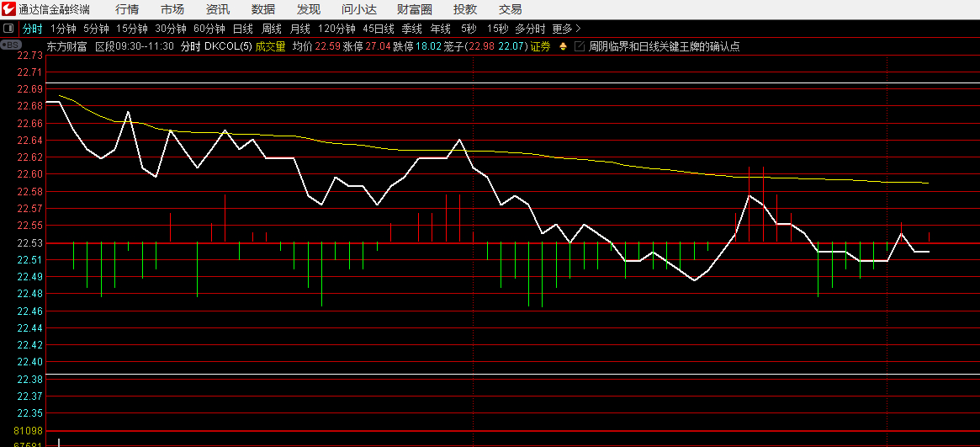The height and width of the screenshot is (447, 980).
Task: Switch to the 60分钟 period
Action: [x=209, y=29]
